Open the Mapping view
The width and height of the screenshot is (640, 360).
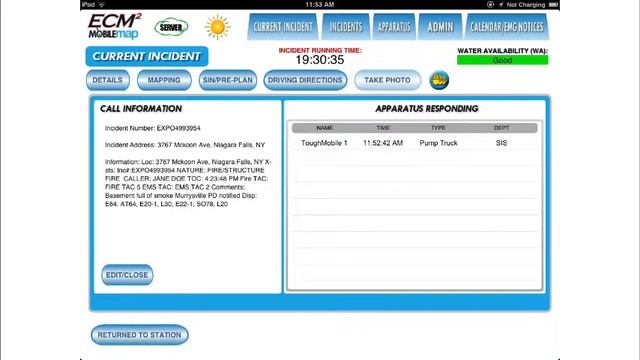164,80
